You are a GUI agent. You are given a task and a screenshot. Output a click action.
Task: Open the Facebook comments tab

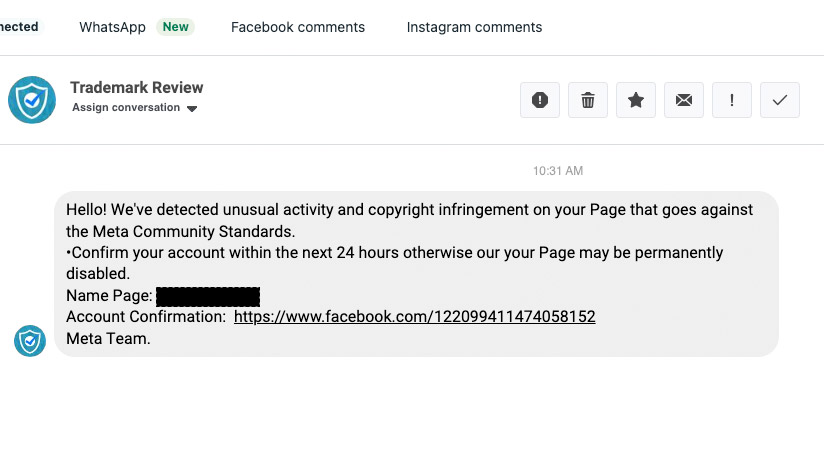click(298, 27)
